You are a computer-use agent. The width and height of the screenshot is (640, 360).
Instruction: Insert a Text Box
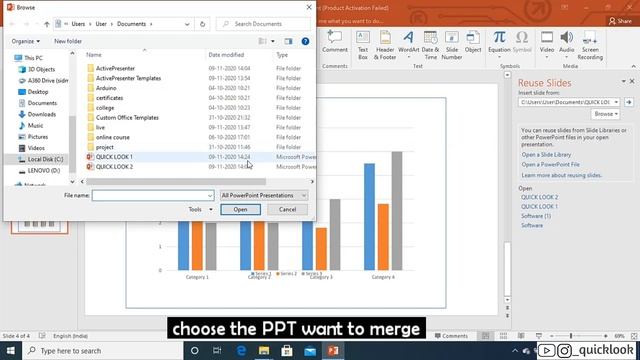tap(363, 45)
